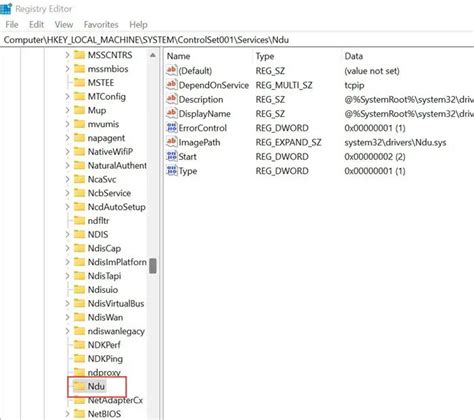Expand the NcbService key

pos(67,193)
